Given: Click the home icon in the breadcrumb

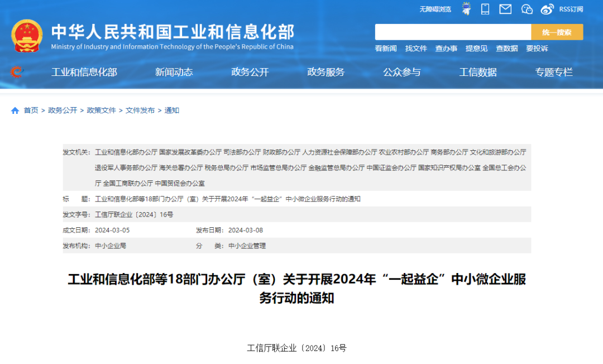Looking at the screenshot, I should tap(15, 110).
